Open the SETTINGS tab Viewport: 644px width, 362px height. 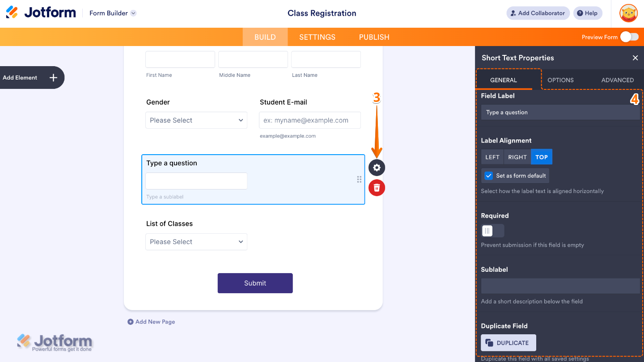[317, 37]
